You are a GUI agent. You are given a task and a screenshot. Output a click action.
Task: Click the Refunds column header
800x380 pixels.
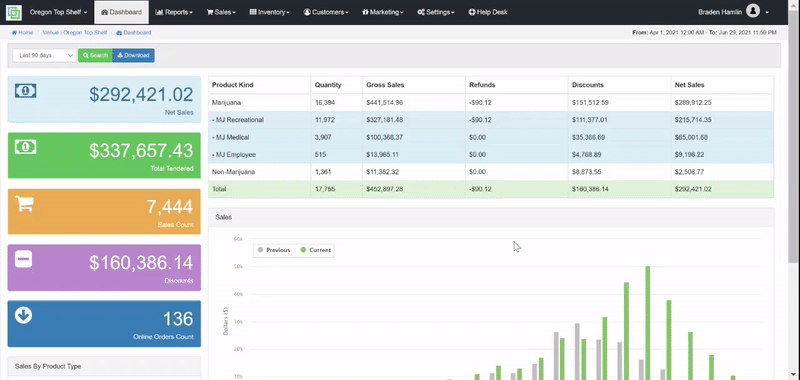click(482, 85)
